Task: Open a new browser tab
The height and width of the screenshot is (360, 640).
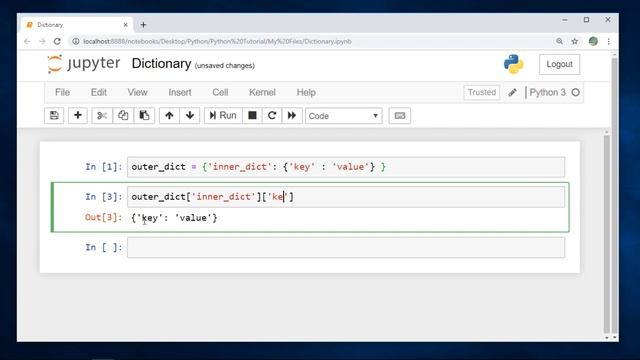Action: point(143,25)
